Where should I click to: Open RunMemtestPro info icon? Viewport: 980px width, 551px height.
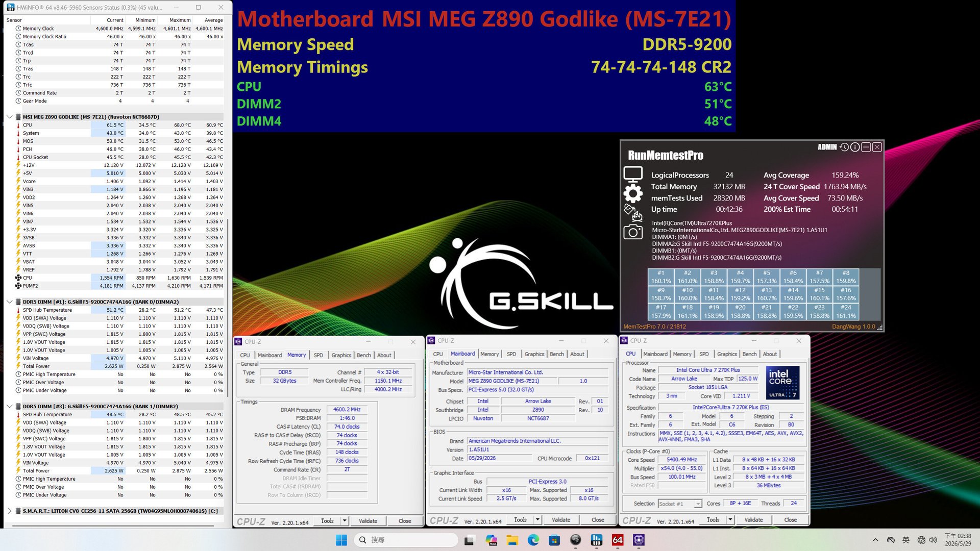(855, 147)
